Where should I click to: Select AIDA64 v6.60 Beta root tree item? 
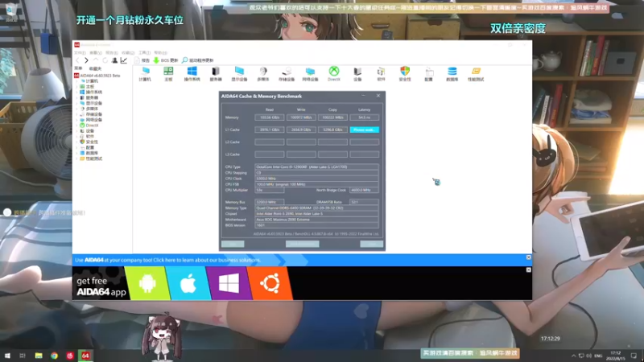click(97, 76)
